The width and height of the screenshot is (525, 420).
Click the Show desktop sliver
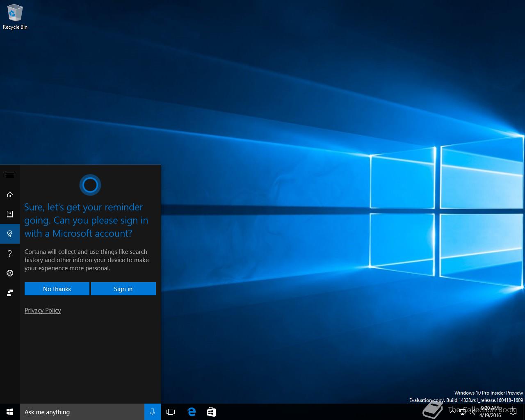pyautogui.click(x=524, y=412)
